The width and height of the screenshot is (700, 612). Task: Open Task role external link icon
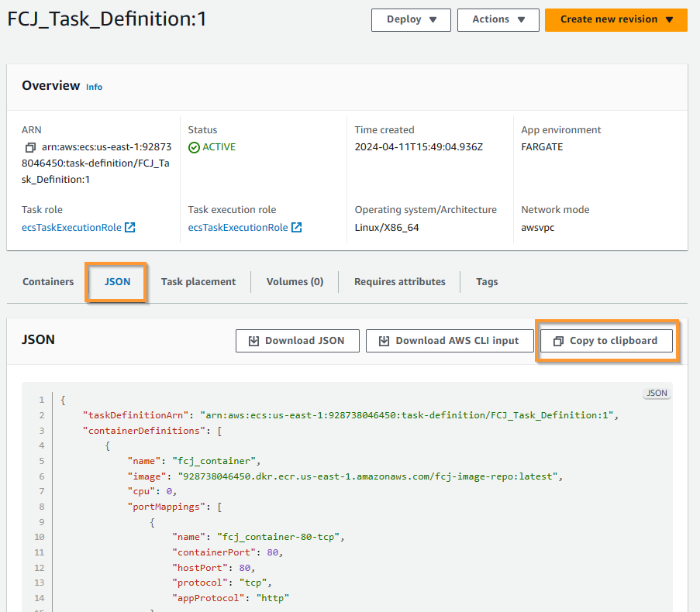coord(130,228)
